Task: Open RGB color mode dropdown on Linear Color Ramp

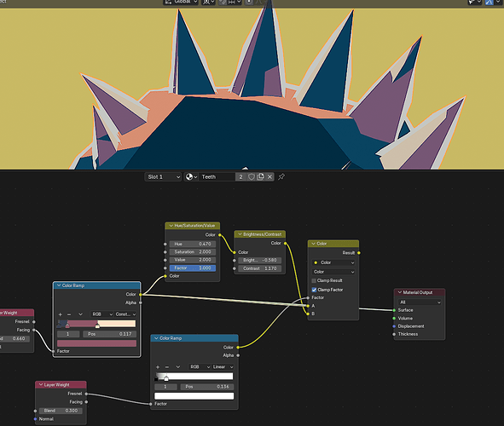Action: 200,367
